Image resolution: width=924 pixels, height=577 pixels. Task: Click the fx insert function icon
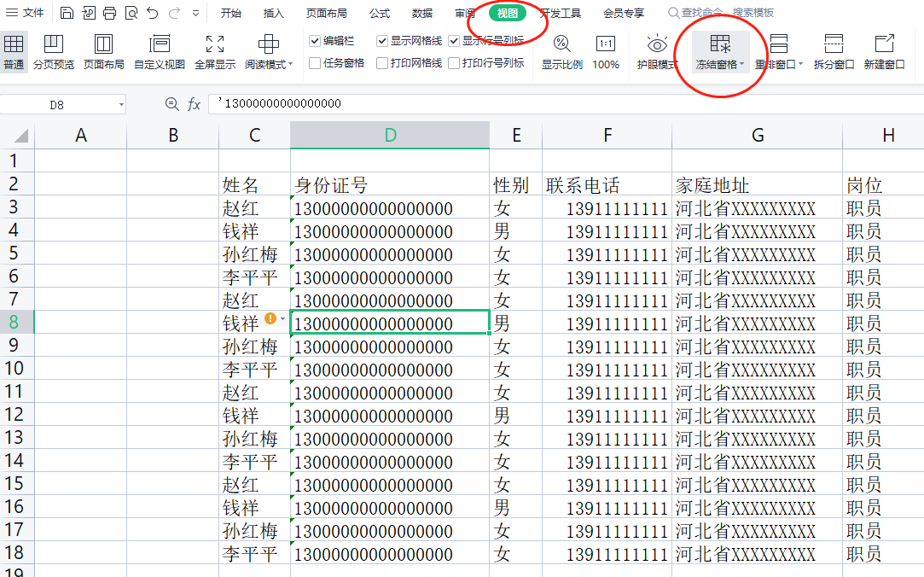194,104
